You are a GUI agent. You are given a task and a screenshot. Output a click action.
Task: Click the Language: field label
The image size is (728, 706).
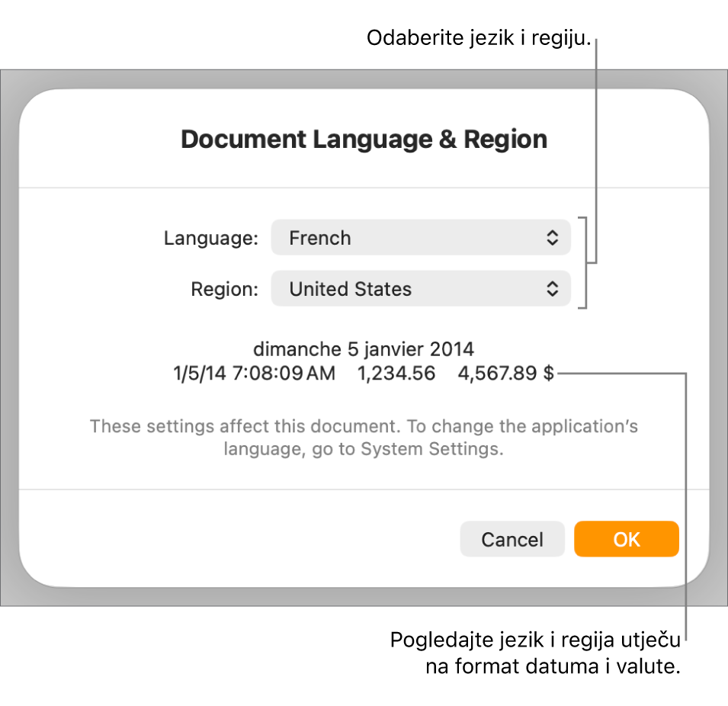coord(210,238)
